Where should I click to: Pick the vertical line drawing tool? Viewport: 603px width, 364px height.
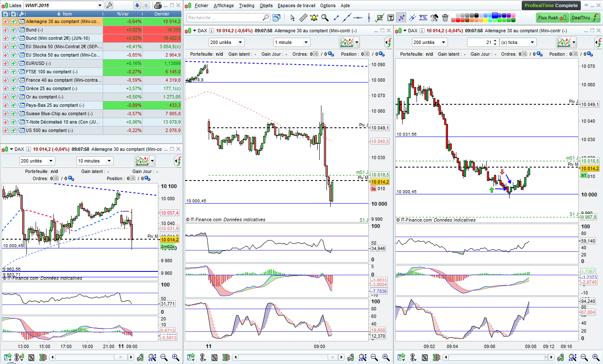(369, 18)
